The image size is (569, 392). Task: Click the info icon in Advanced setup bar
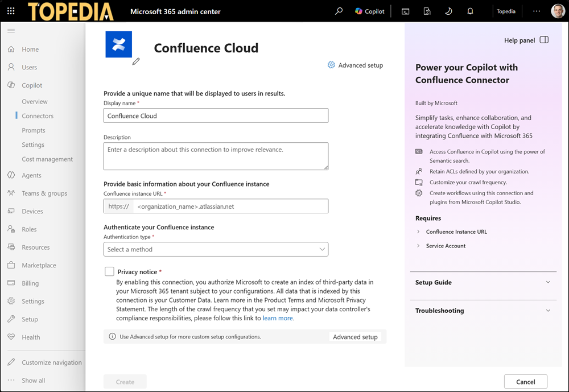(x=113, y=336)
